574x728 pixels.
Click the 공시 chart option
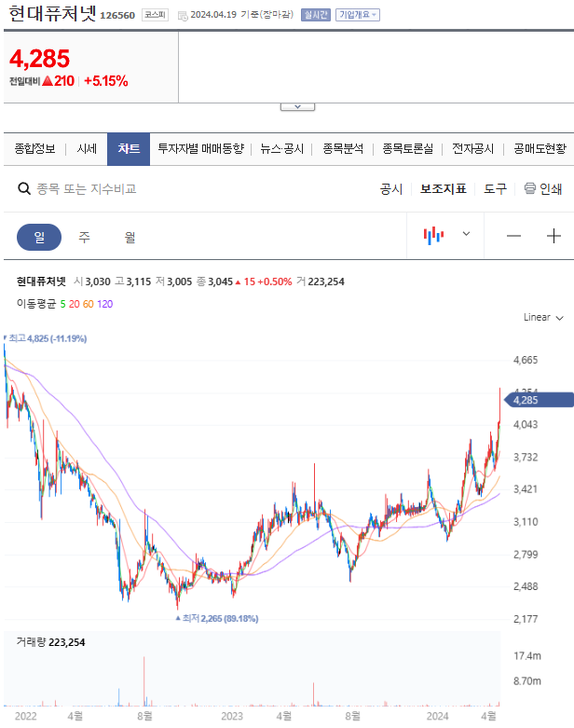click(391, 189)
